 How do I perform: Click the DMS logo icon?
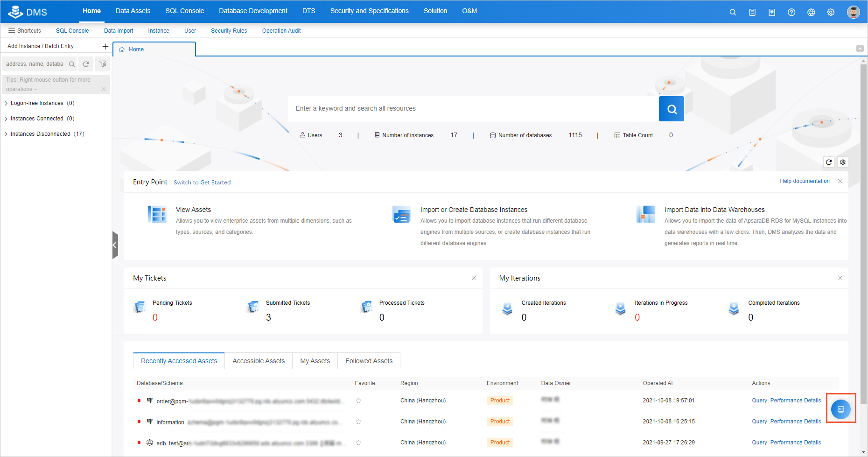[15, 12]
